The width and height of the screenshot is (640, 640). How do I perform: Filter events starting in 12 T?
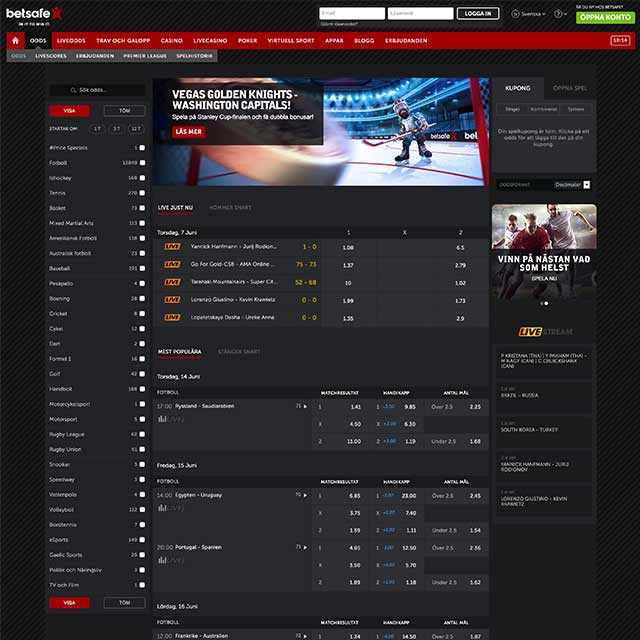pos(136,129)
